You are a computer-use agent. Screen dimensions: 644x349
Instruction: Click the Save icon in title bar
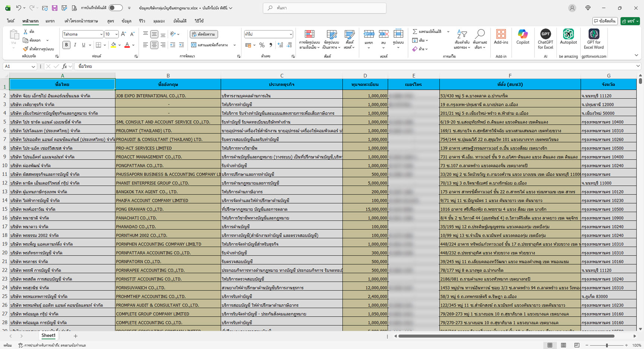point(54,8)
